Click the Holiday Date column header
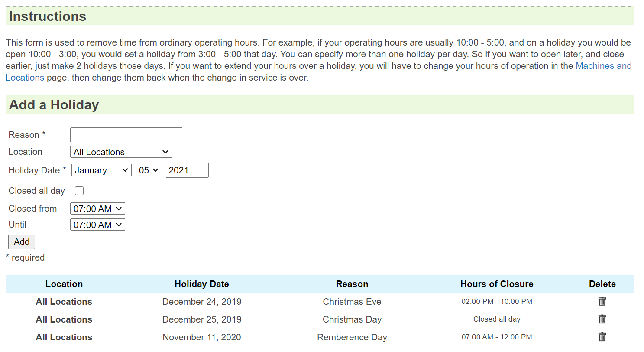644x352 pixels. click(202, 284)
